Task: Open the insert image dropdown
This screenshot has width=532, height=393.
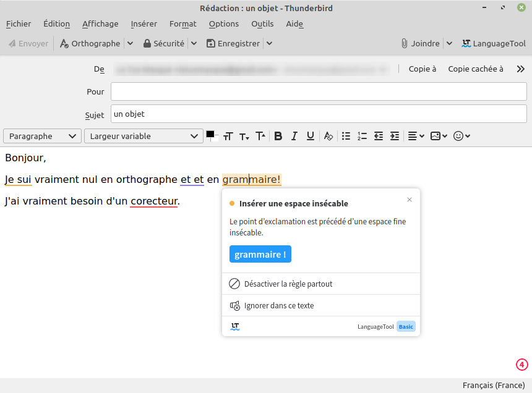Action: (x=439, y=136)
